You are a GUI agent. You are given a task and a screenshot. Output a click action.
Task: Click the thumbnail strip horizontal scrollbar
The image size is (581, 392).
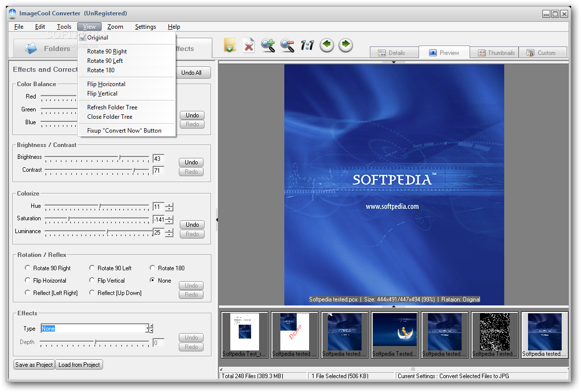click(x=394, y=369)
